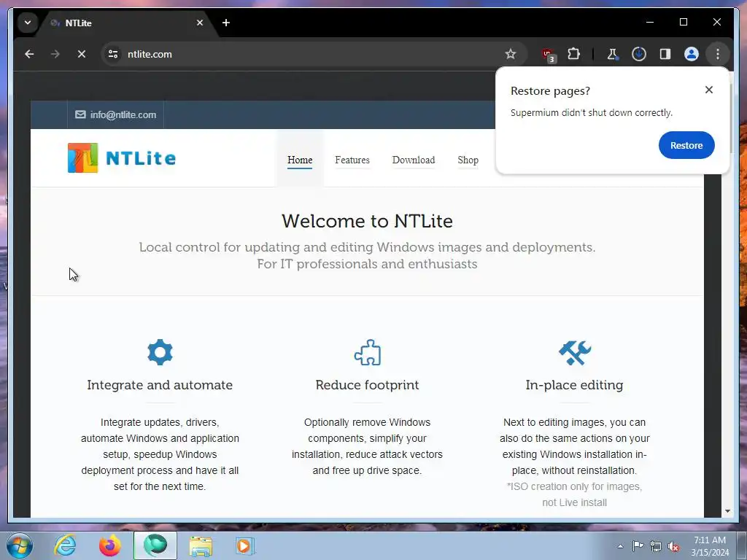The image size is (747, 560).
Task: Click the Integrate and automate heading
Action: [x=160, y=385]
